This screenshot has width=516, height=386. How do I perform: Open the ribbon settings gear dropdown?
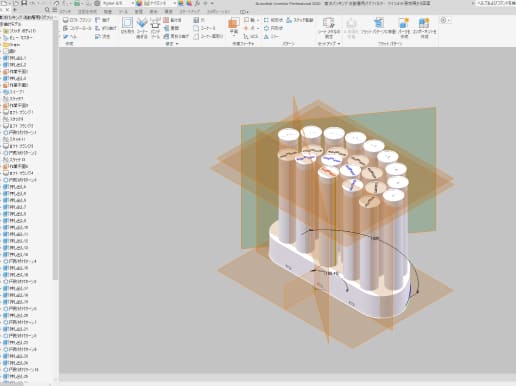tap(445, 20)
